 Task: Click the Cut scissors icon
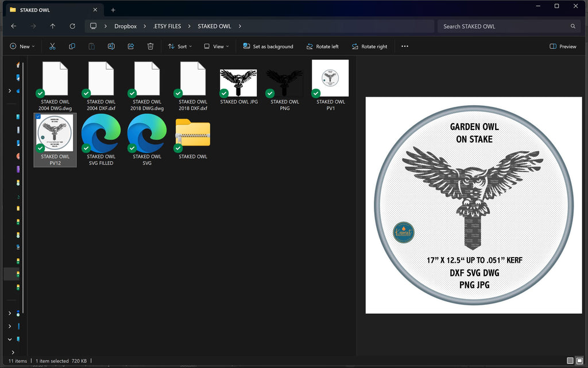coord(52,46)
